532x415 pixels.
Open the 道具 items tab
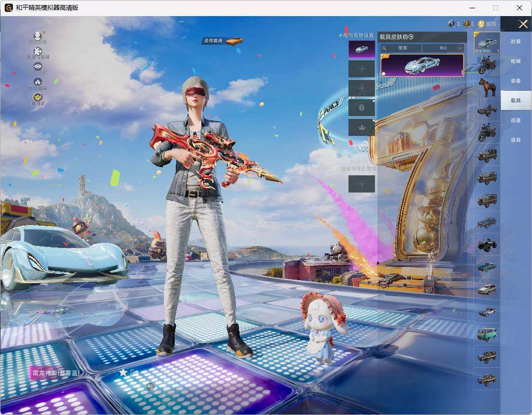point(516,140)
